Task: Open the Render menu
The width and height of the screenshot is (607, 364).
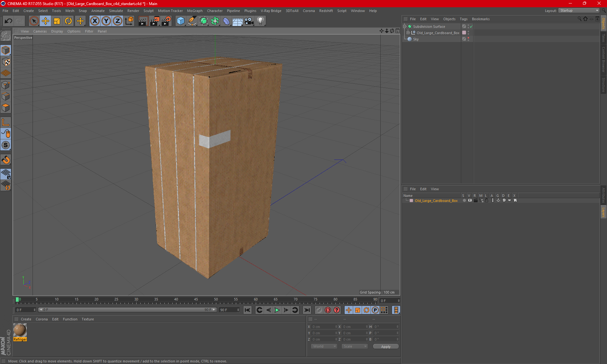Action: (133, 11)
